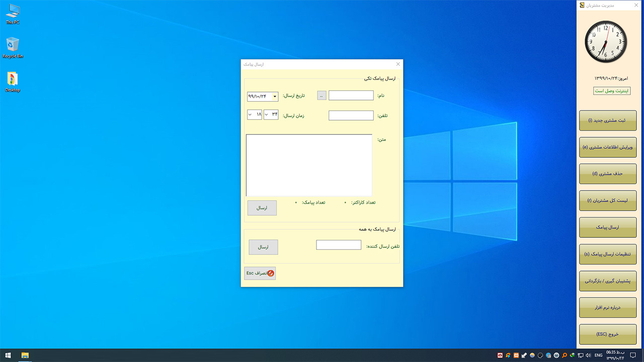Click the متن message text area
644x362 pixels.
tap(309, 165)
